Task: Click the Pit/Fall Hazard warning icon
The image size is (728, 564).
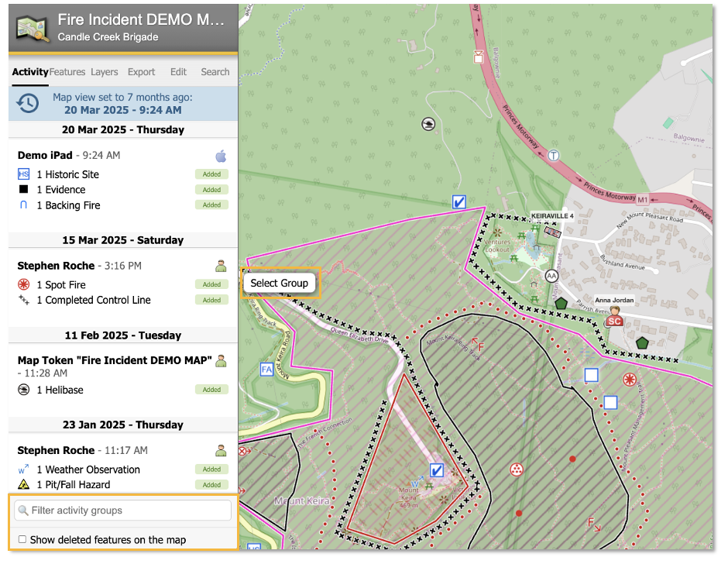Action: point(23,485)
